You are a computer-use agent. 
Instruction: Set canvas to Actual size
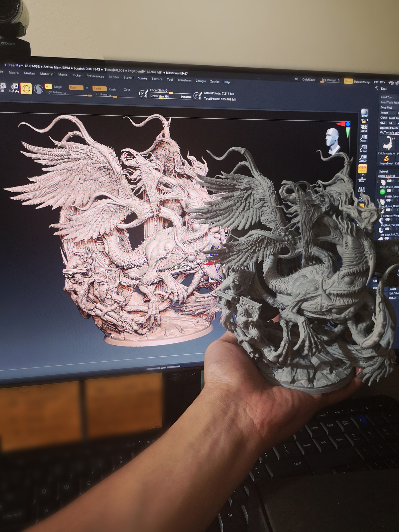click(363, 149)
